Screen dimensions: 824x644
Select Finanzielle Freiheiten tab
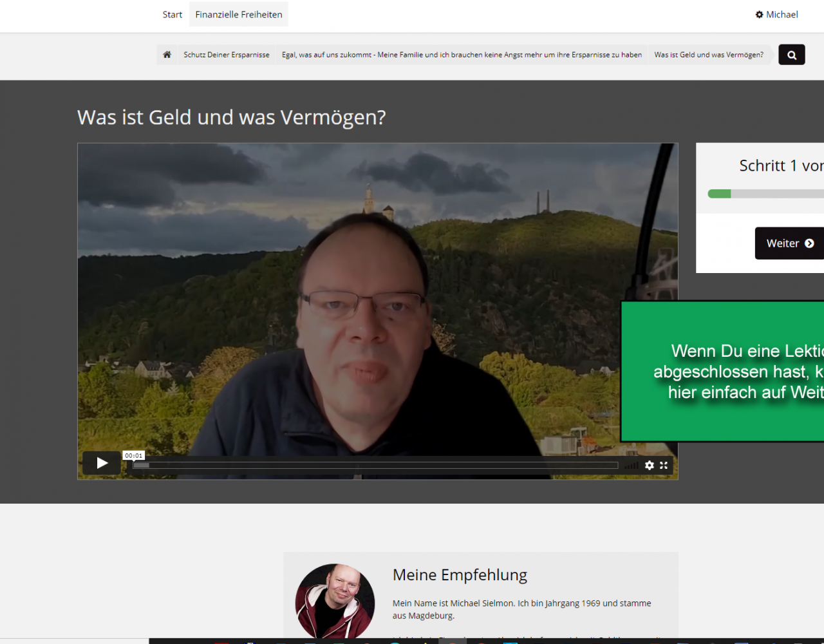point(238,14)
